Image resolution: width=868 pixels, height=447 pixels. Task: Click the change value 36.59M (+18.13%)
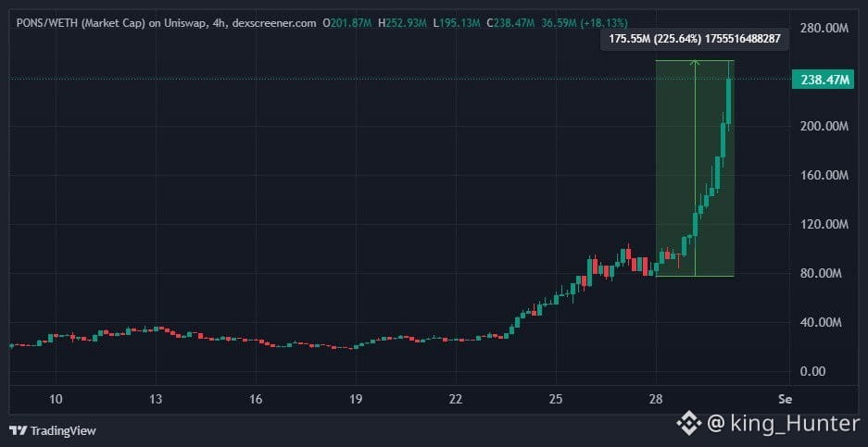[x=585, y=23]
